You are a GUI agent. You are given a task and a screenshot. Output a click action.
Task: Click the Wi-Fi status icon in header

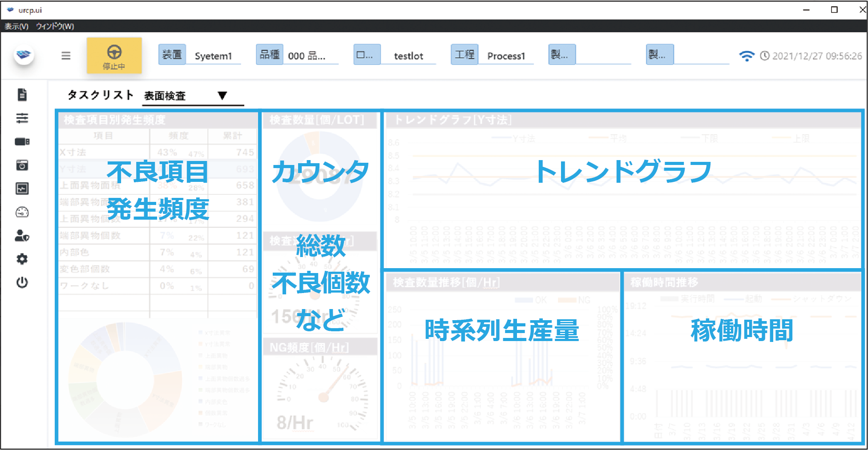pyautogui.click(x=748, y=55)
